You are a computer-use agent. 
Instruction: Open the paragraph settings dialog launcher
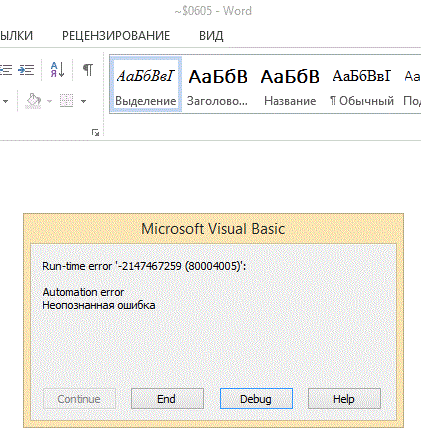(96, 133)
